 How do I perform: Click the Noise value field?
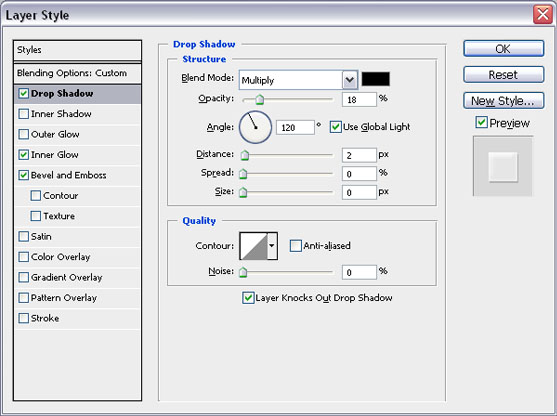pos(359,272)
